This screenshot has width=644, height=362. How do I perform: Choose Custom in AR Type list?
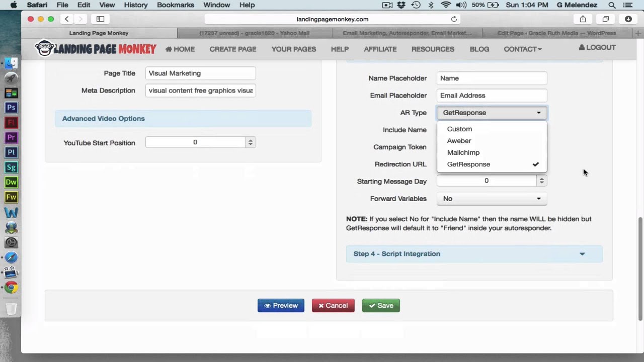(x=492, y=129)
